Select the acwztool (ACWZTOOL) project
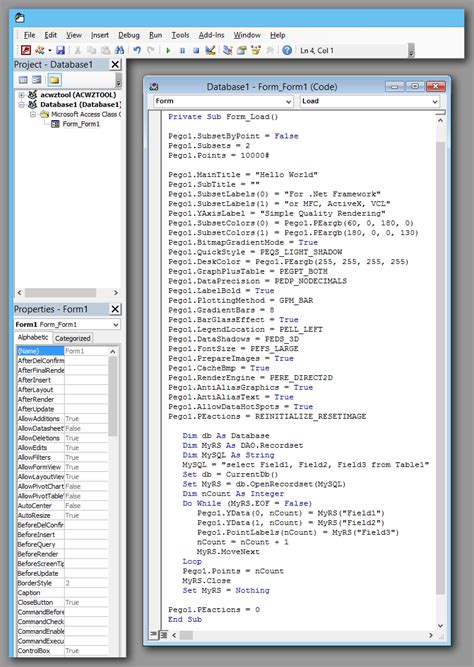The width and height of the screenshot is (474, 667). [78, 95]
